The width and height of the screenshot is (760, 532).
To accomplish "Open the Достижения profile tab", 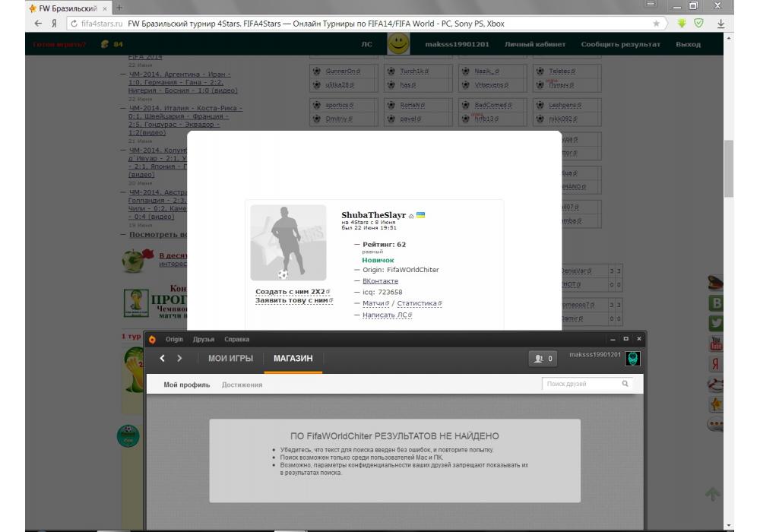I will click(x=242, y=385).
